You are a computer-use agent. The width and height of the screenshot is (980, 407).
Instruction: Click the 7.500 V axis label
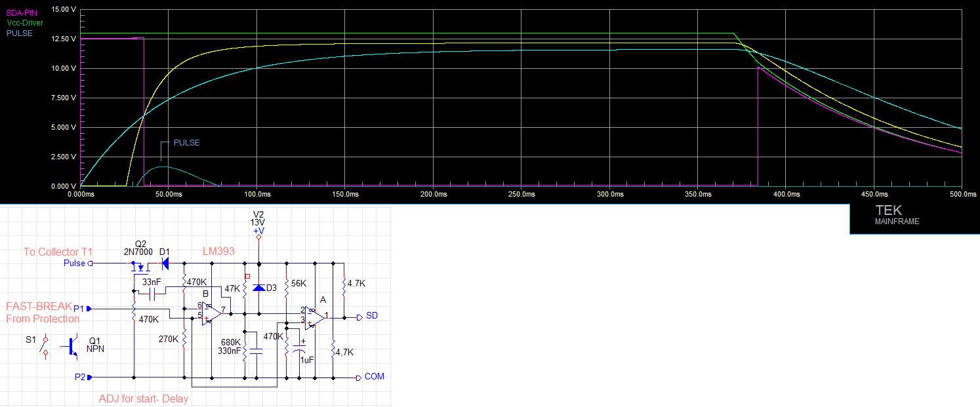[63, 98]
